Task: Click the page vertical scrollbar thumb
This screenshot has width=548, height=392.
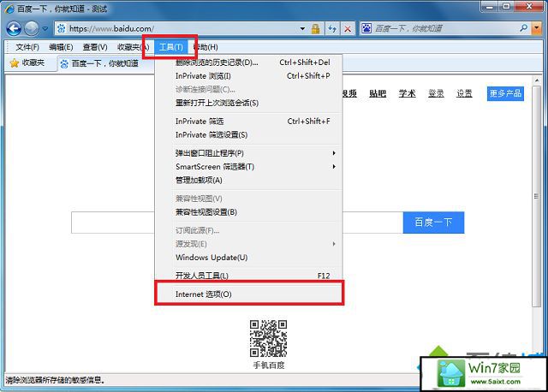Action: click(537, 197)
